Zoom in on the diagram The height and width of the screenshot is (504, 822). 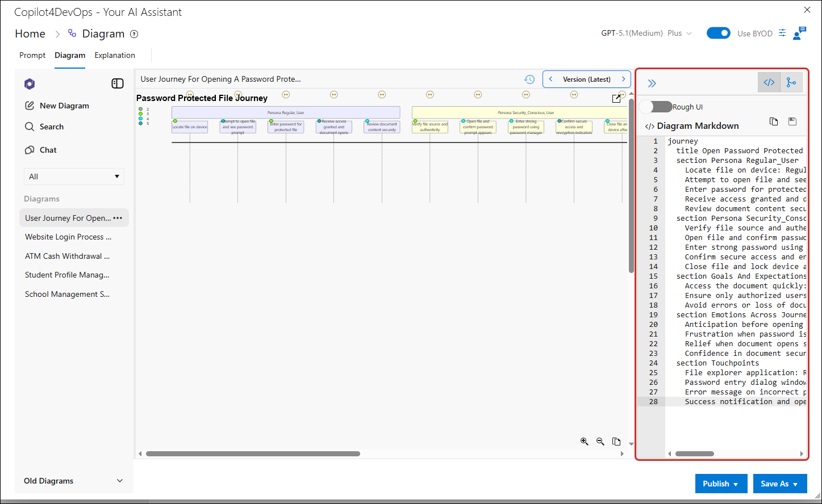coord(584,442)
